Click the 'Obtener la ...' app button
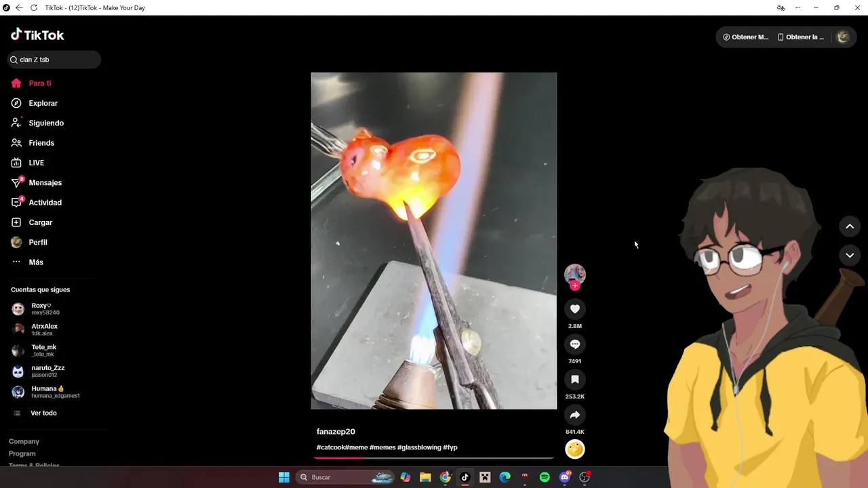868x488 pixels. coord(801,37)
